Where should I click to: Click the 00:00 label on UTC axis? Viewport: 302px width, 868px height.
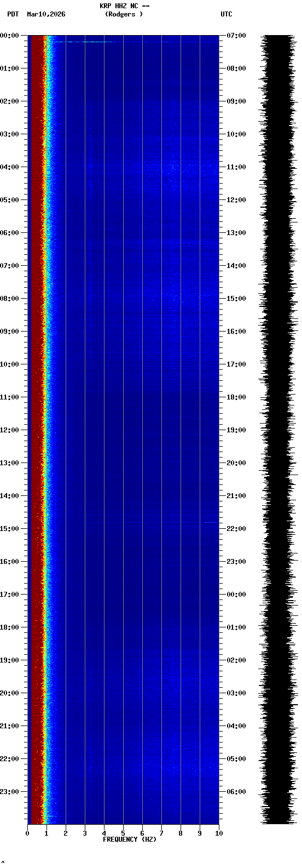[x=236, y=595]
